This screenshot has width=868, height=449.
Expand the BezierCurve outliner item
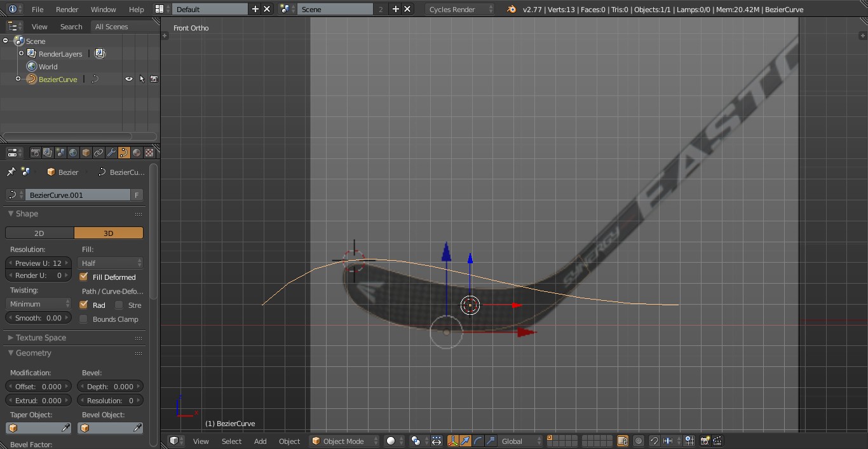pyautogui.click(x=18, y=79)
